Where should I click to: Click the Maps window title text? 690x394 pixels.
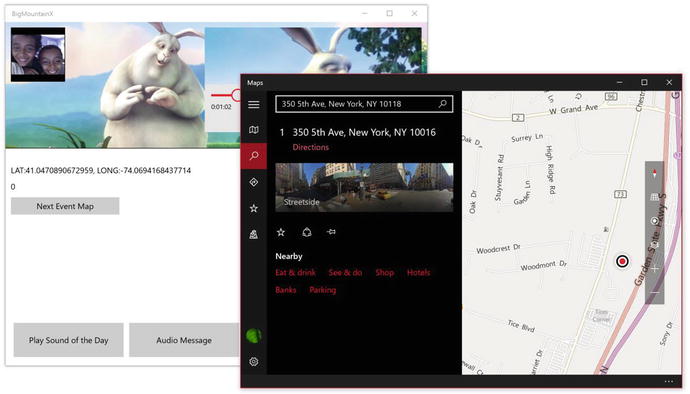(255, 83)
